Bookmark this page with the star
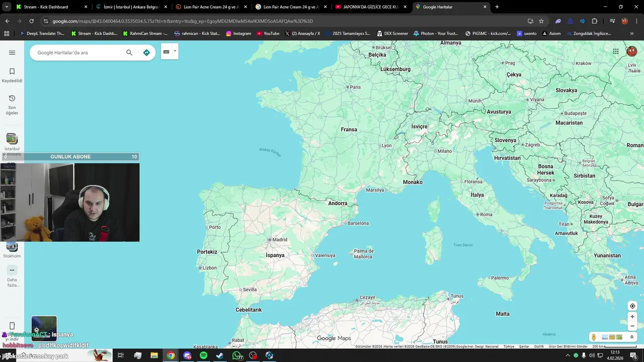This screenshot has height=362, width=644. [x=541, y=21]
